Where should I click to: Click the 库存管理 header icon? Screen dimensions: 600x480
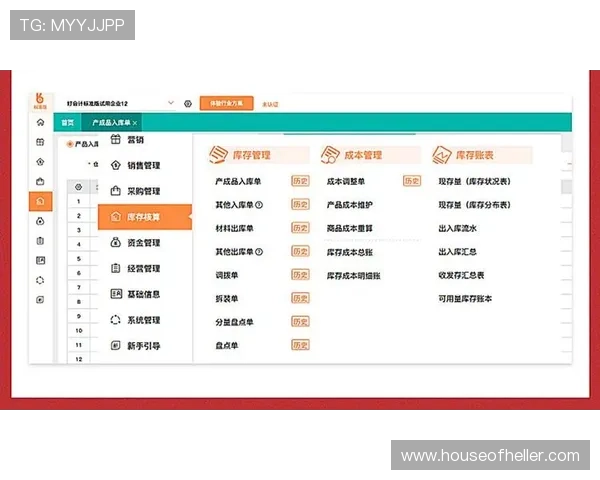pyautogui.click(x=218, y=155)
